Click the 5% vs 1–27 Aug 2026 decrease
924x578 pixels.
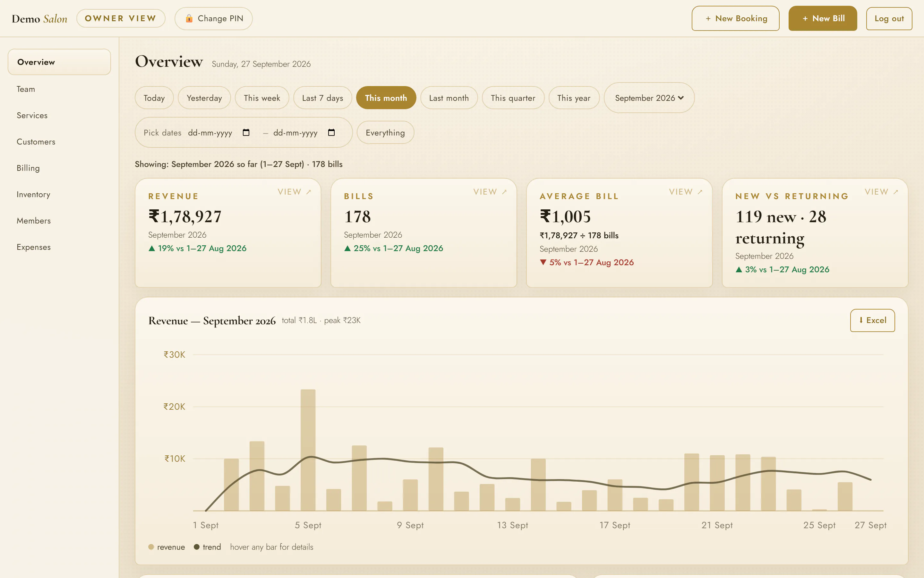click(587, 262)
